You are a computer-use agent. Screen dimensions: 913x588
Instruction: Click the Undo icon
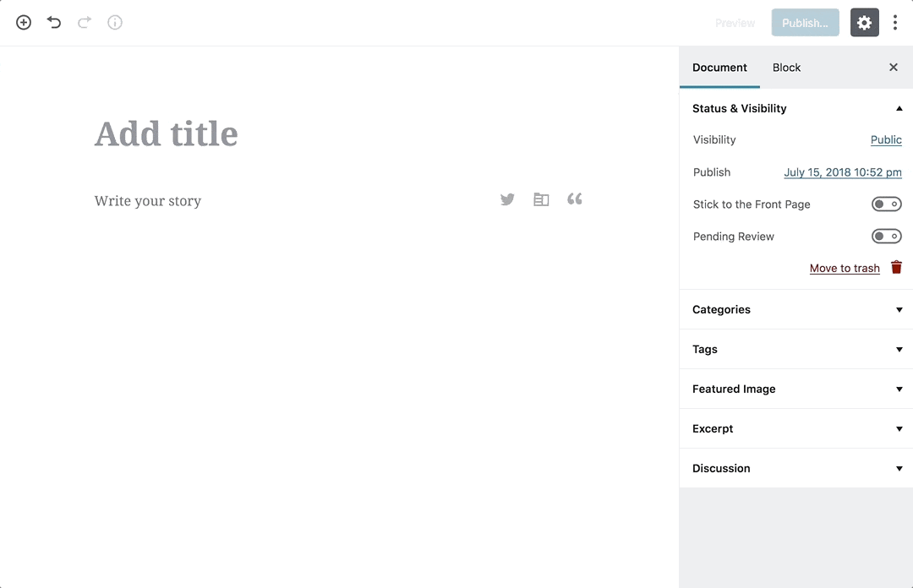click(x=53, y=23)
